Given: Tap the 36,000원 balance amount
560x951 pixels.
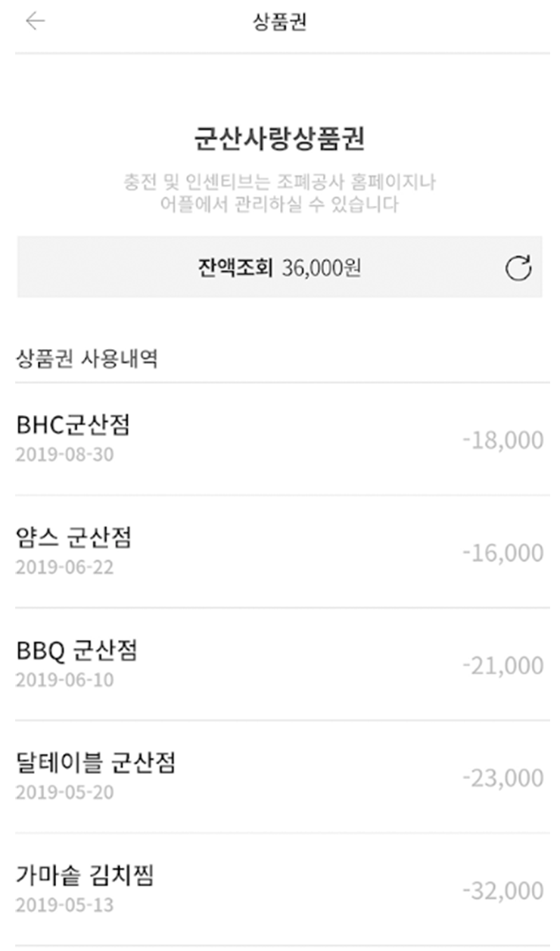Looking at the screenshot, I should point(322,268).
